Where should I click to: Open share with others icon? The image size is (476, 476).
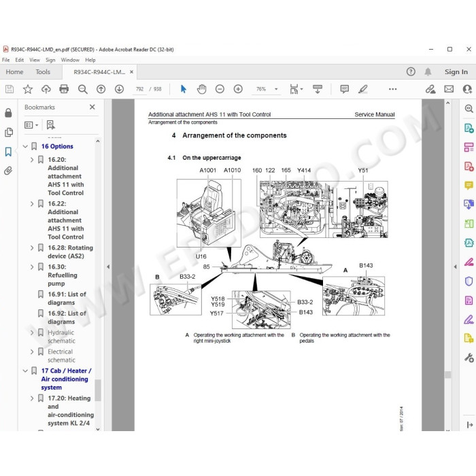click(467, 89)
